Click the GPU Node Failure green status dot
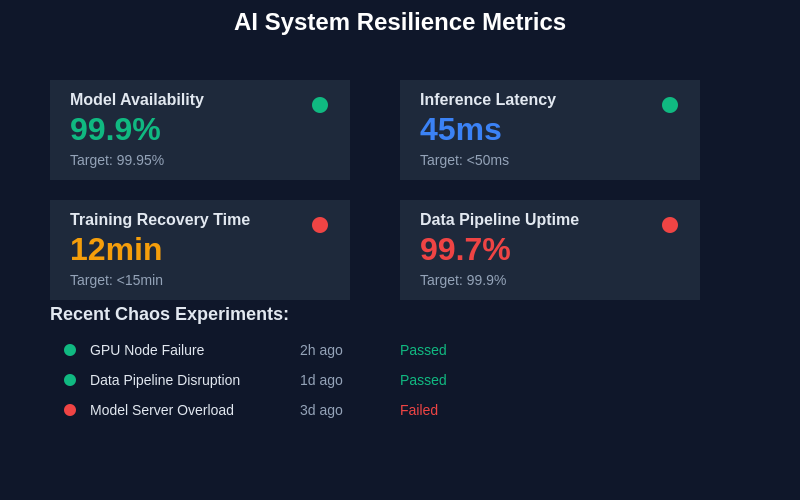Screen dimensions: 800x500 (x=70, y=350)
